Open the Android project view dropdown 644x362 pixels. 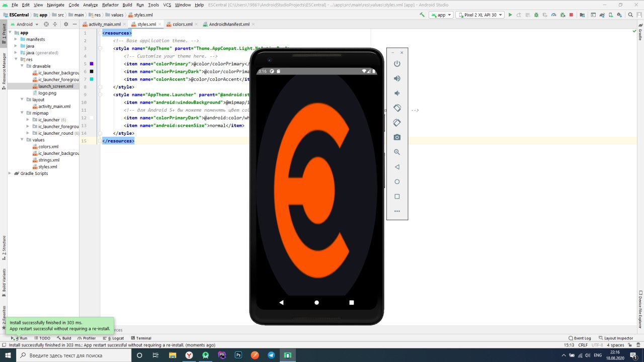click(x=24, y=24)
